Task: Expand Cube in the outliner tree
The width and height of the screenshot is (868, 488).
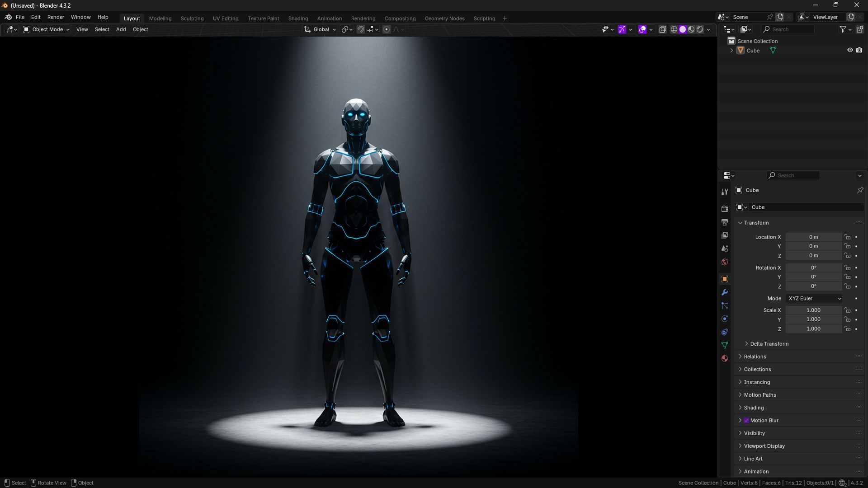Action: click(x=731, y=51)
